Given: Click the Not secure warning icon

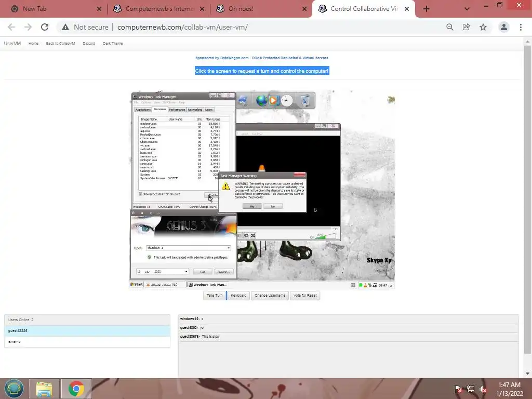Looking at the screenshot, I should tap(65, 27).
